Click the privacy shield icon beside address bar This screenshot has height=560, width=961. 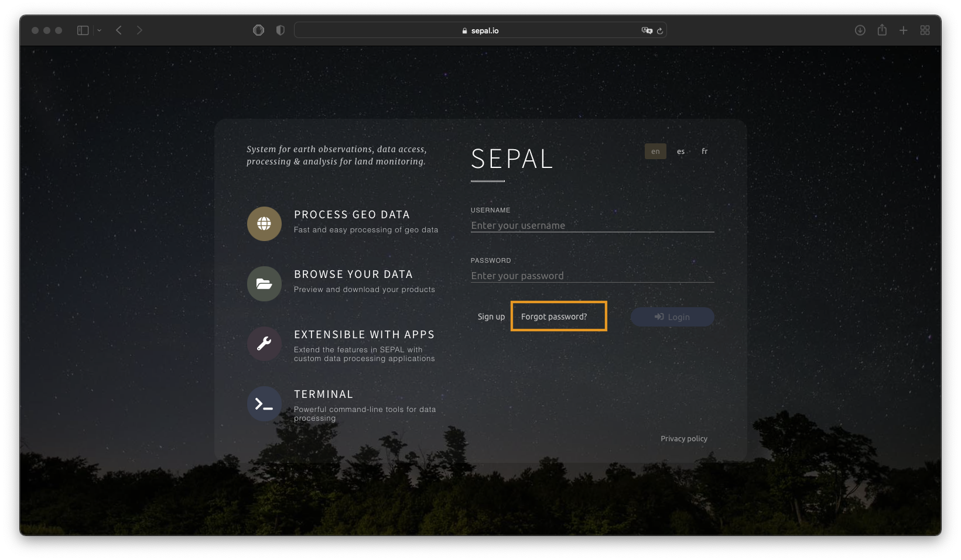click(281, 30)
